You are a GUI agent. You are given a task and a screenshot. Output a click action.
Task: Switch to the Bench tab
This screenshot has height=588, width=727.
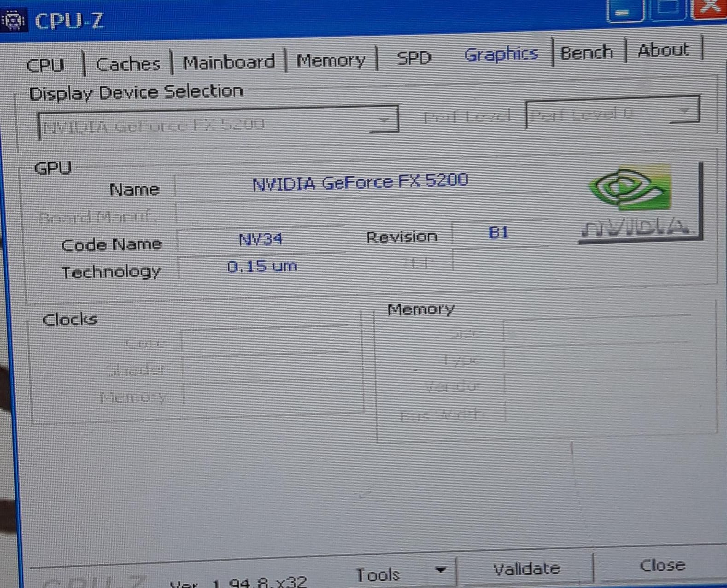586,52
